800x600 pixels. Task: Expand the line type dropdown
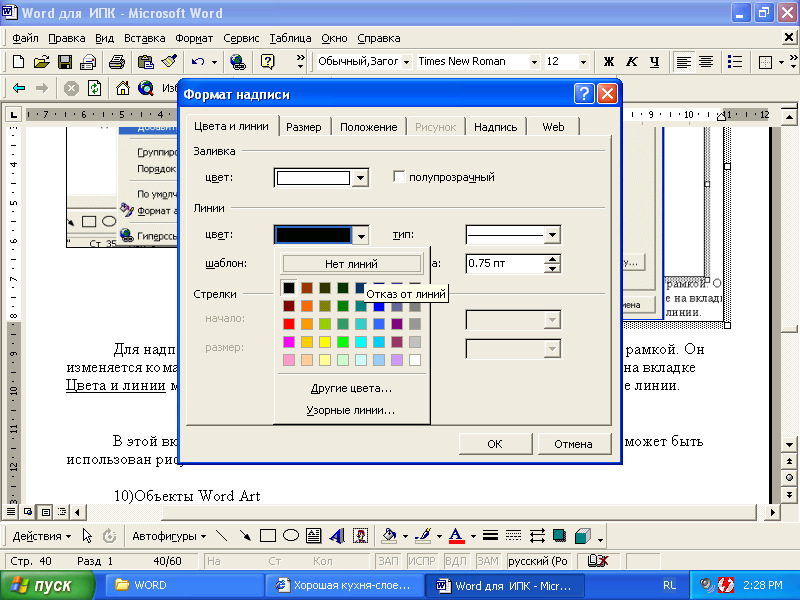553,235
